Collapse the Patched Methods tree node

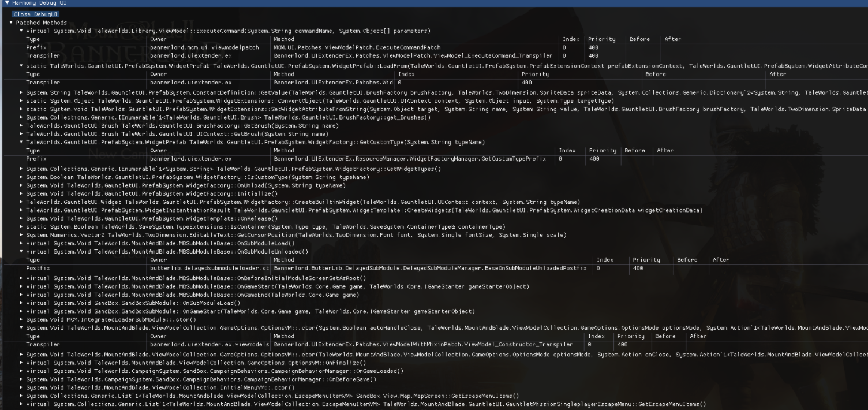[x=11, y=23]
